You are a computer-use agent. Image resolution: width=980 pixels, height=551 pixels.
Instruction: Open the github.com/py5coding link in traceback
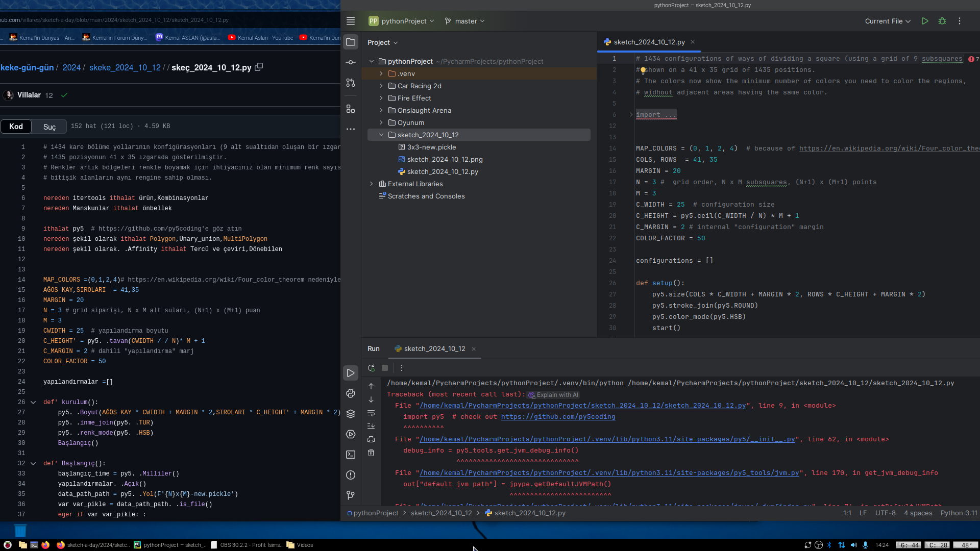pos(558,417)
